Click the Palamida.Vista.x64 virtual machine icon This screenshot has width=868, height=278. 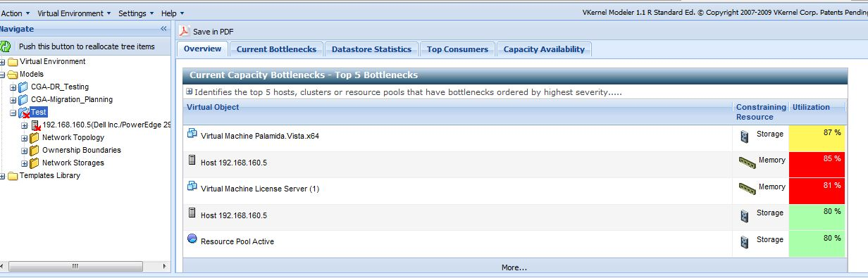tap(192, 134)
